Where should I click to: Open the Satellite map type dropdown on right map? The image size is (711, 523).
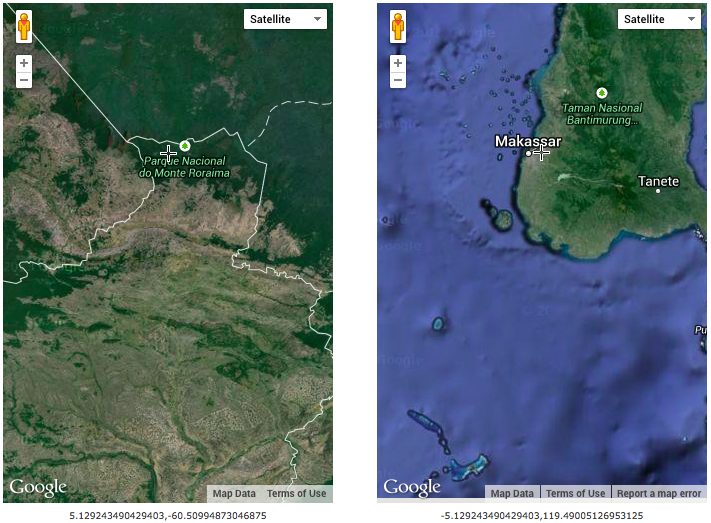pyautogui.click(x=658, y=19)
